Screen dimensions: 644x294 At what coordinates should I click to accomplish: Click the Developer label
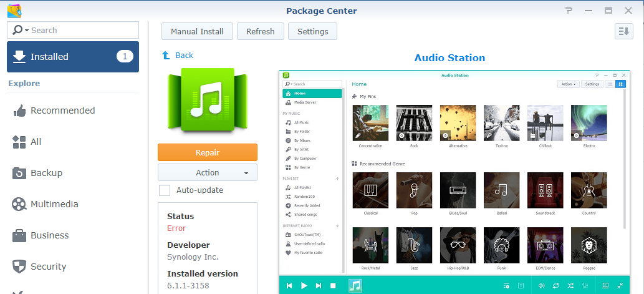pyautogui.click(x=188, y=245)
